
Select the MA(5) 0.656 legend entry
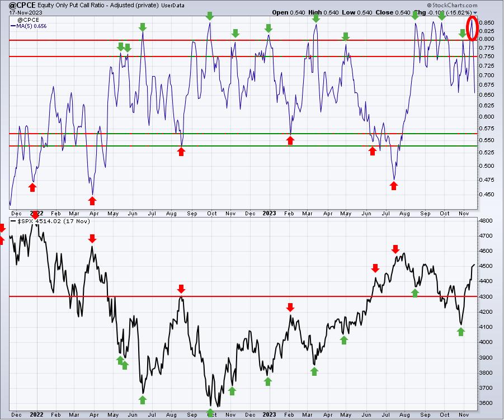click(31, 26)
